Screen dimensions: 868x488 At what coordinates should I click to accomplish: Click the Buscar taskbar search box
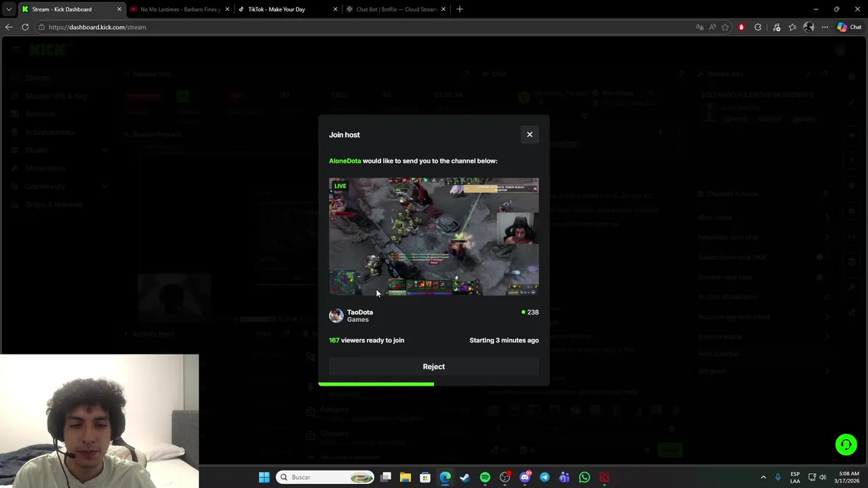tap(326, 477)
